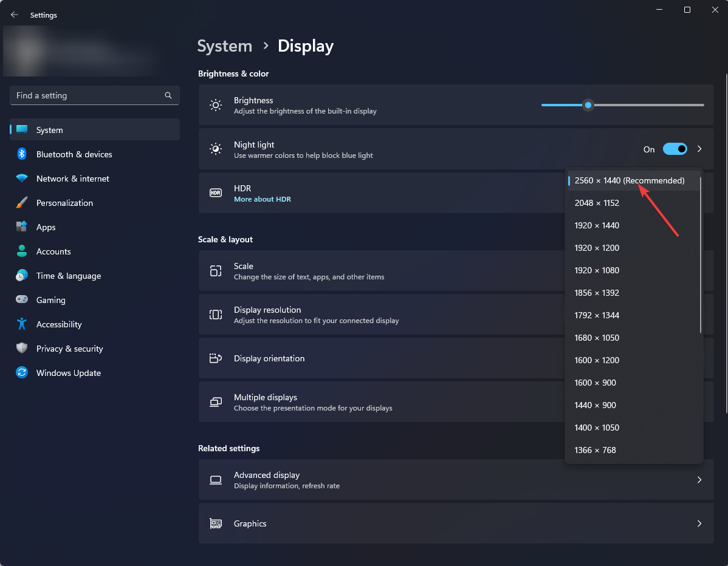Choose 1792 × 1344 resolution option
The height and width of the screenshot is (566, 728).
(x=633, y=315)
